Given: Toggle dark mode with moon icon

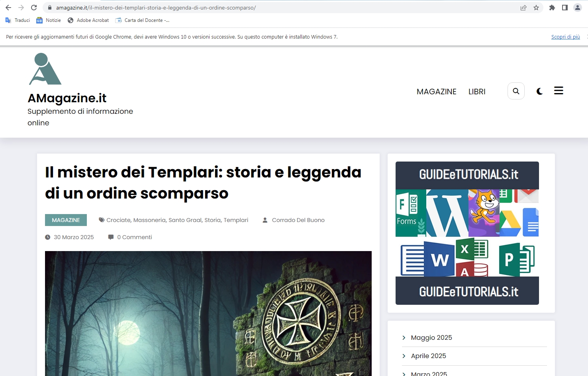Looking at the screenshot, I should pos(539,91).
